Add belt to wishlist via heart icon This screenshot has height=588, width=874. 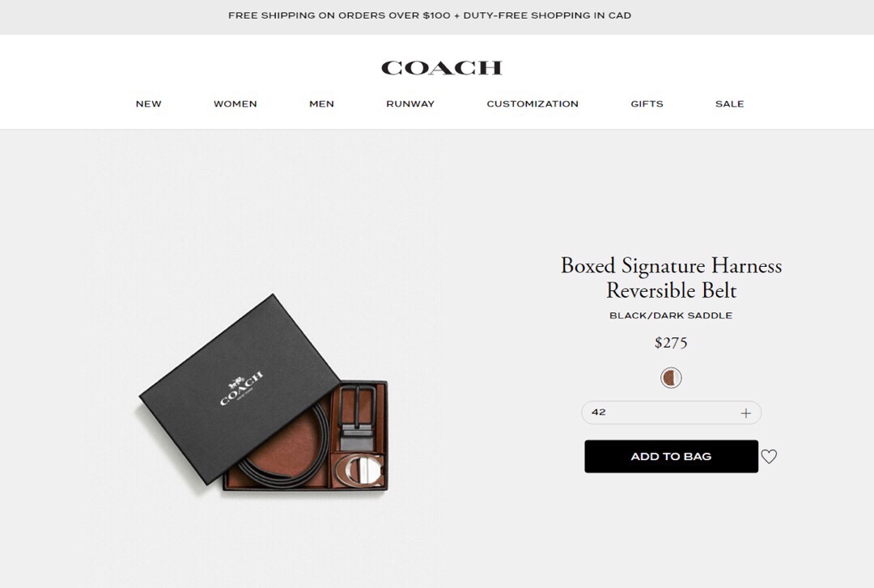tap(770, 456)
